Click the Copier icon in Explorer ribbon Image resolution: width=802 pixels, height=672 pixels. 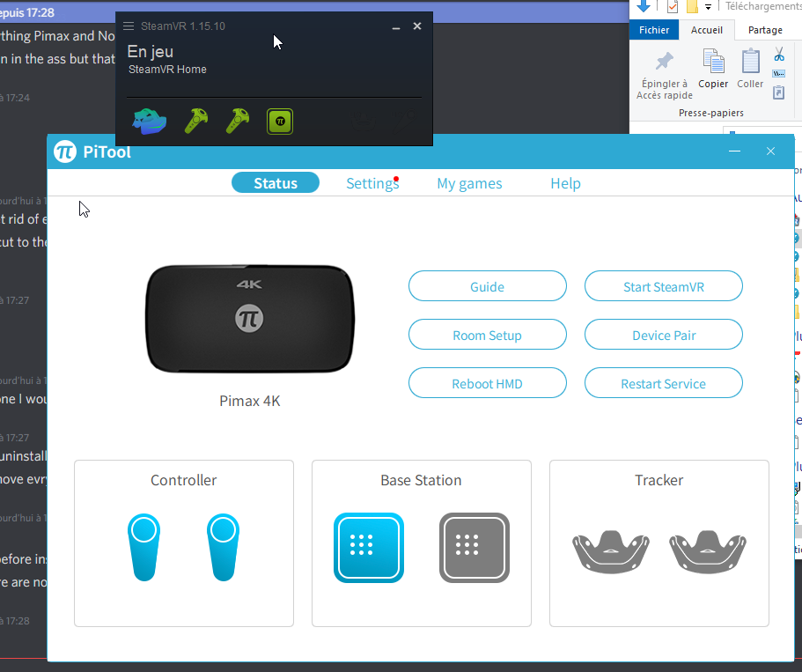(x=713, y=62)
